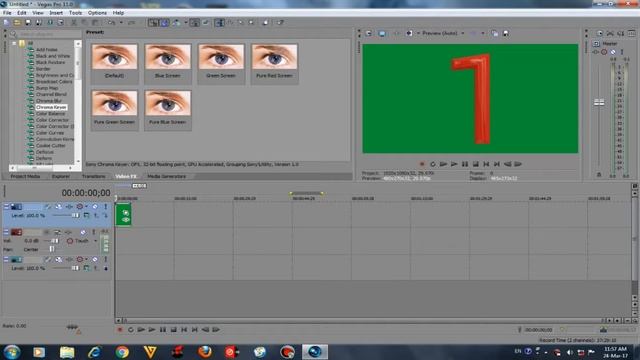Click Play from start in preview transport
Screen dimensions: 640x360
pyautogui.click(x=443, y=164)
